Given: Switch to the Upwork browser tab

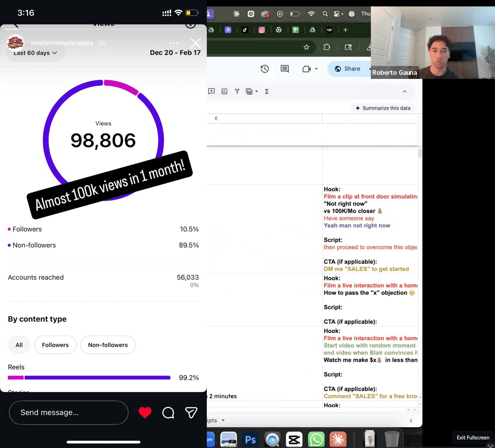Looking at the screenshot, I should point(329,30).
